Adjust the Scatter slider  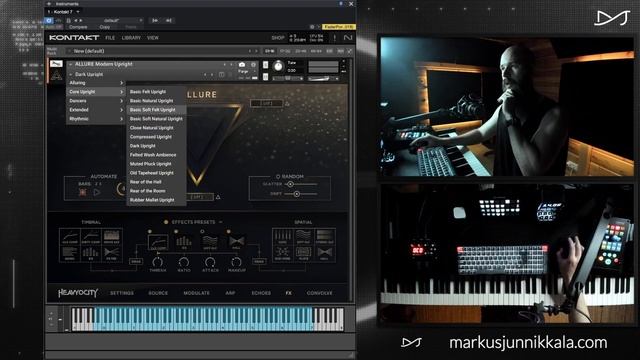(290, 184)
